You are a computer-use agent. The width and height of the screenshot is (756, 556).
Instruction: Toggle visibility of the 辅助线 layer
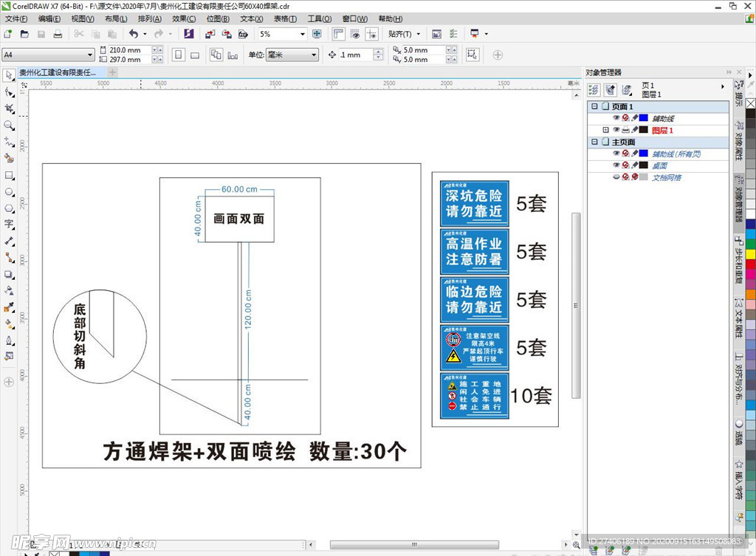tap(616, 117)
